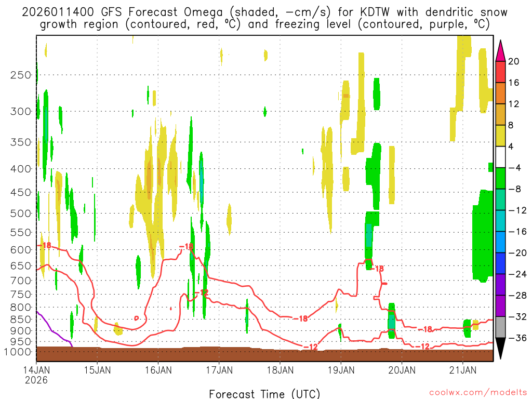The width and height of the screenshot is (532, 399).
Task: Click the -12 contour label after 20JAN
Action: [x=423, y=347]
